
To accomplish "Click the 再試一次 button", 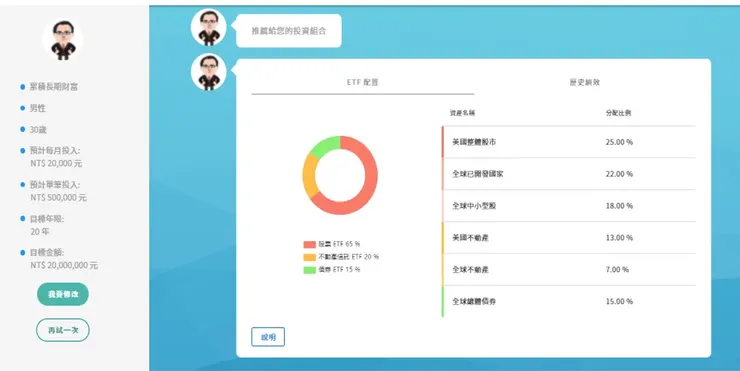I will (x=63, y=330).
